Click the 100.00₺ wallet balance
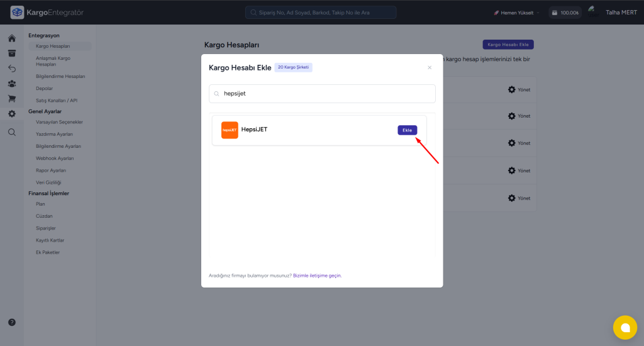This screenshot has height=346, width=644. pos(564,13)
